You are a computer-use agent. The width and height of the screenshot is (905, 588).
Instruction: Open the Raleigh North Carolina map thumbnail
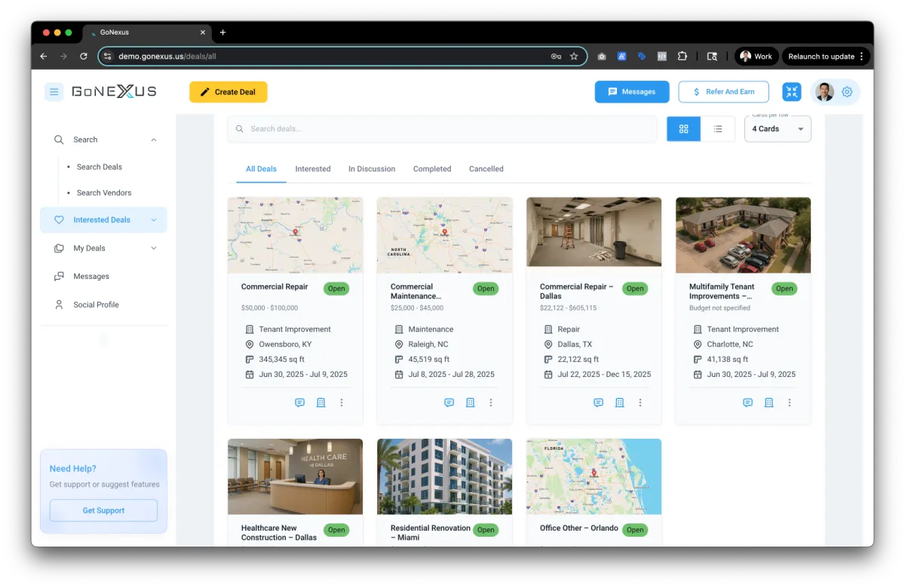coord(445,235)
